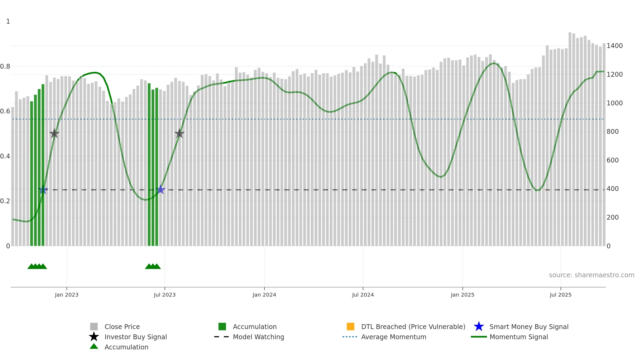
Task: Click the 1400 right axis price label
Action: [614, 46]
